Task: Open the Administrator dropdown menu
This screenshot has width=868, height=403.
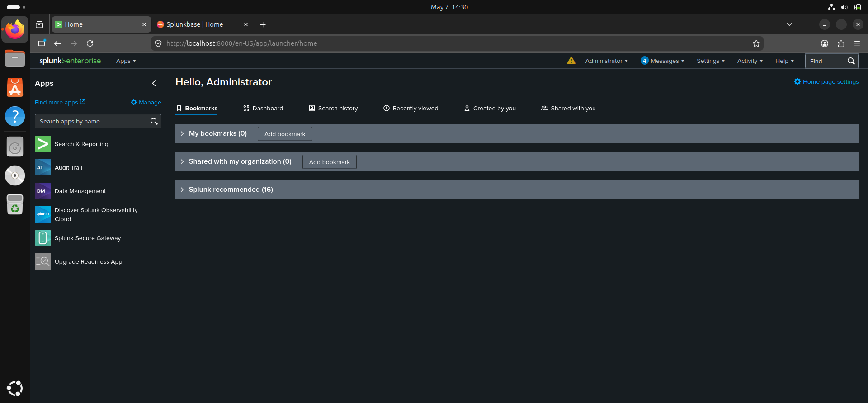Action: click(606, 61)
